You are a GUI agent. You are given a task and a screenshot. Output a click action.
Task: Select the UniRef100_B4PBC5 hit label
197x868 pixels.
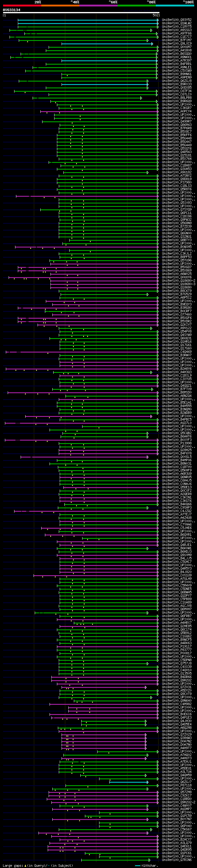(176, 419)
